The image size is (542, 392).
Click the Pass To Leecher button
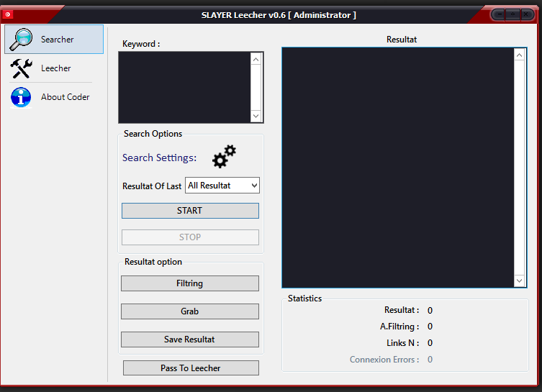pyautogui.click(x=191, y=368)
